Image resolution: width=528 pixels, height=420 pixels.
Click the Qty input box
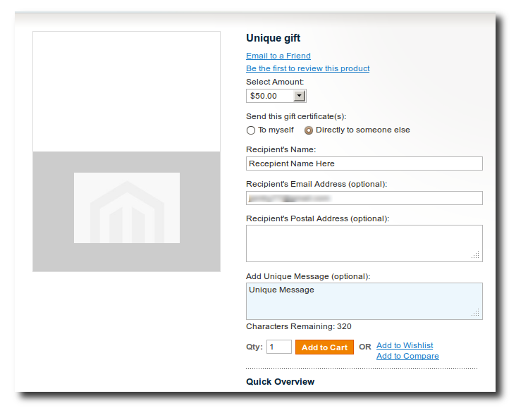click(279, 347)
